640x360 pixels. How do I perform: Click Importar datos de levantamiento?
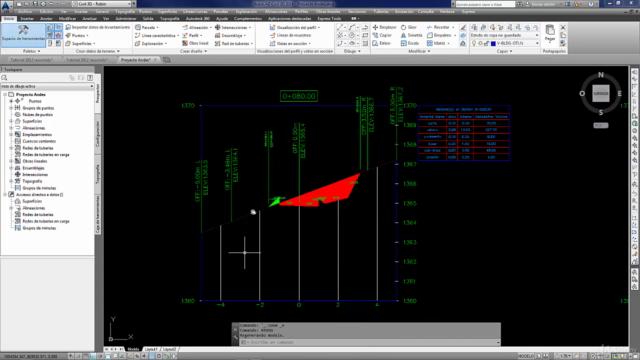[98, 27]
